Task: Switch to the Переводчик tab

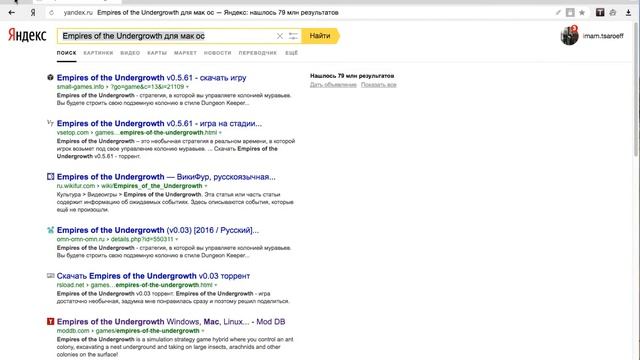Action: pyautogui.click(x=258, y=53)
